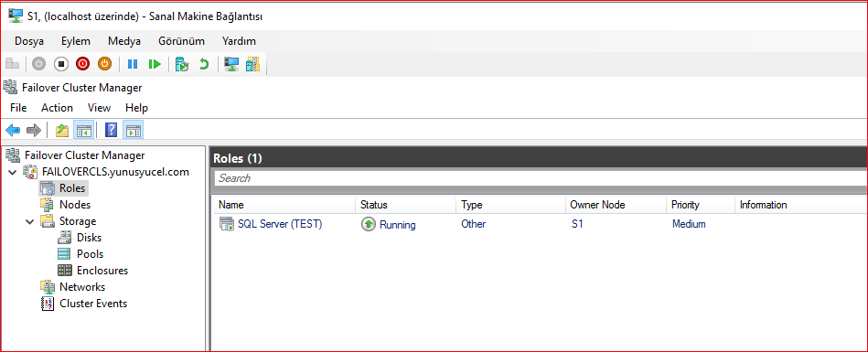Revert the VM with the green undo arrow
This screenshot has height=352, width=868.
pyautogui.click(x=204, y=64)
